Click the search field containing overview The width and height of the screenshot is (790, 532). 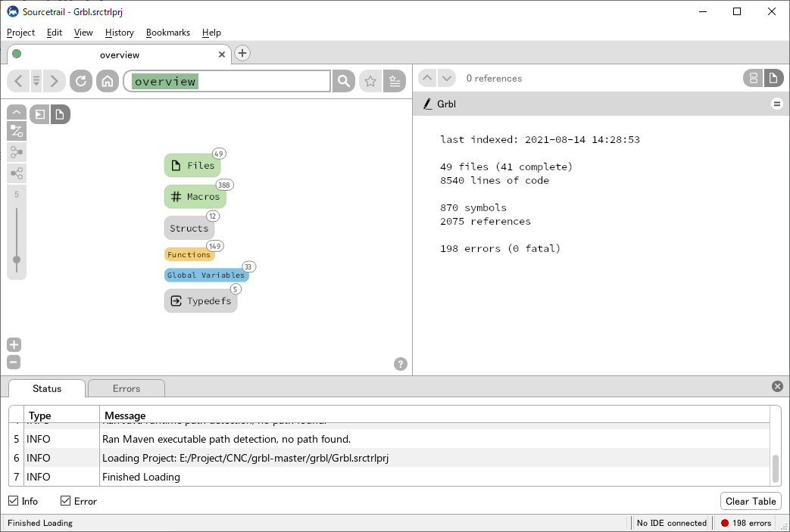[227, 81]
